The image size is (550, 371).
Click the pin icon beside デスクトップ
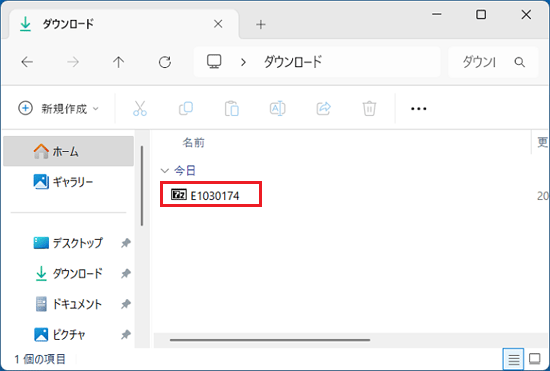[126, 243]
